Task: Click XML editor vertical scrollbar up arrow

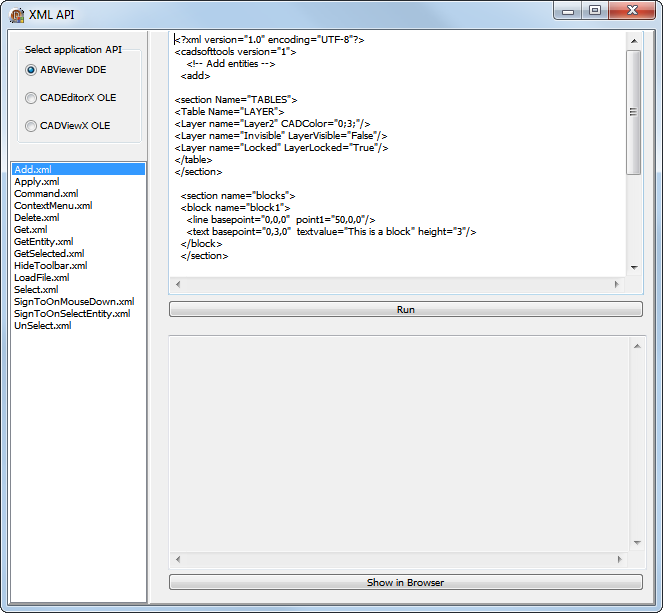Action: [x=634, y=41]
